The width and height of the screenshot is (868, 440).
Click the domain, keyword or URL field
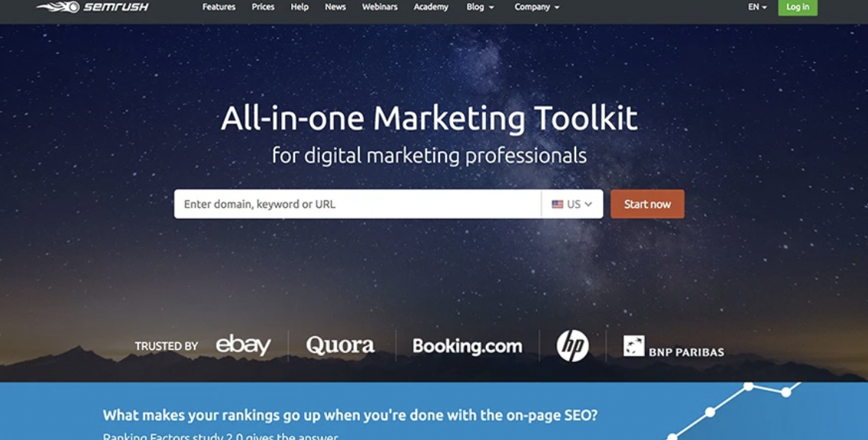pyautogui.click(x=357, y=204)
